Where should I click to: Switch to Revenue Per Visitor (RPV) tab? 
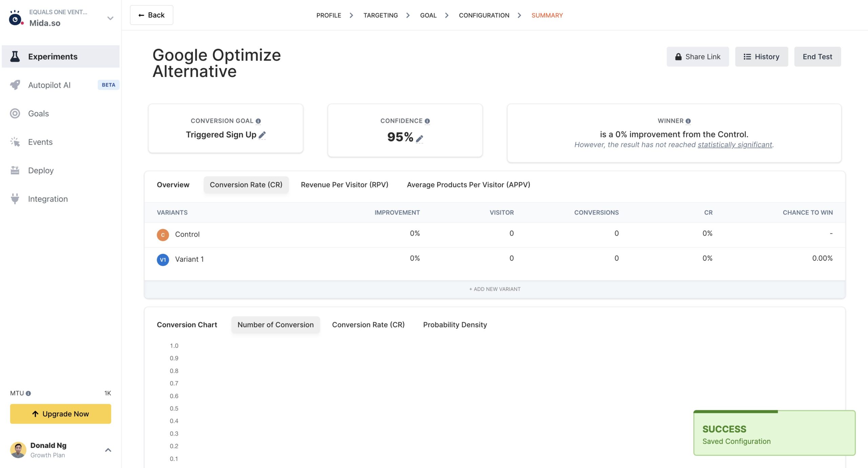(344, 185)
